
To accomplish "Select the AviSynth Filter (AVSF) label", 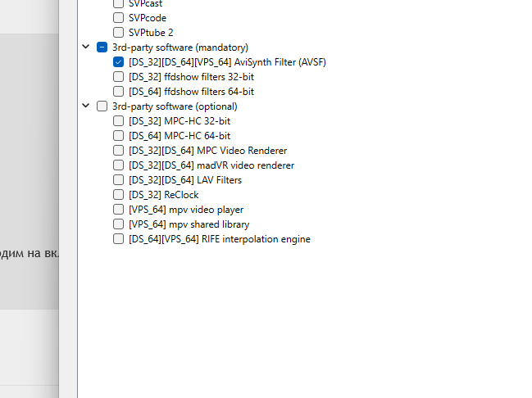I will pos(227,62).
